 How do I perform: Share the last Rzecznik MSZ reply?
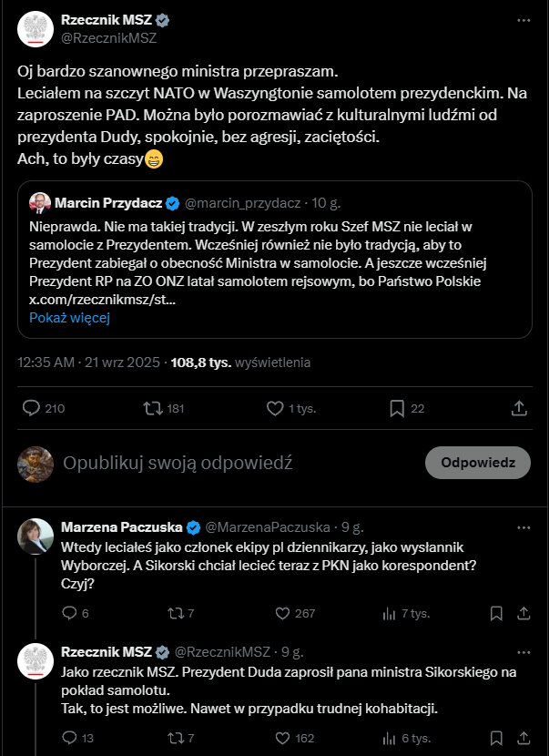click(524, 738)
